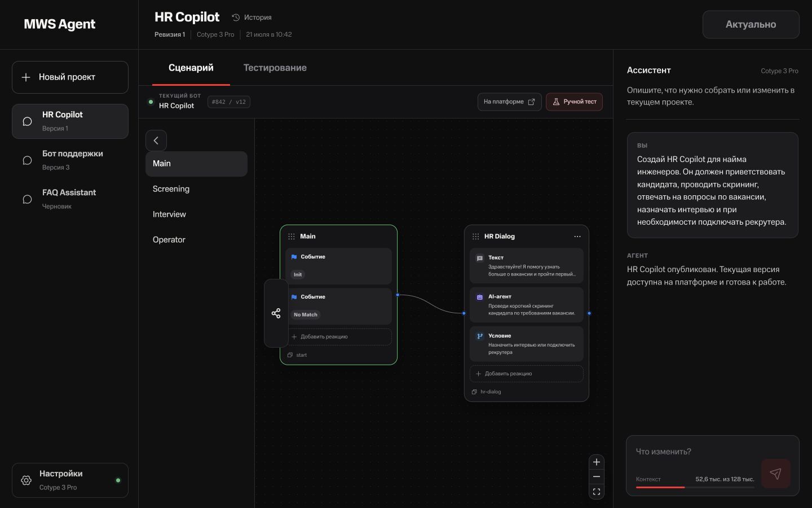The width and height of the screenshot is (812, 508).
Task: Click the external link icon in На платформе
Action: coord(531,102)
